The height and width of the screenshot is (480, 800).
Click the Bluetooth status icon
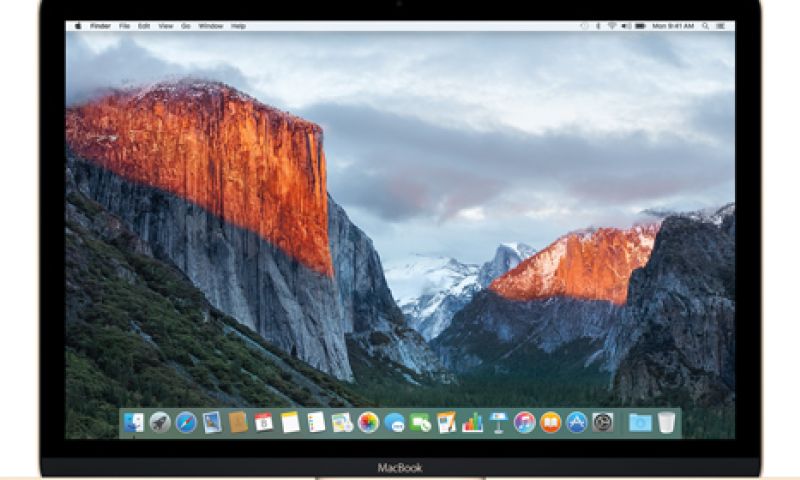tap(598, 26)
